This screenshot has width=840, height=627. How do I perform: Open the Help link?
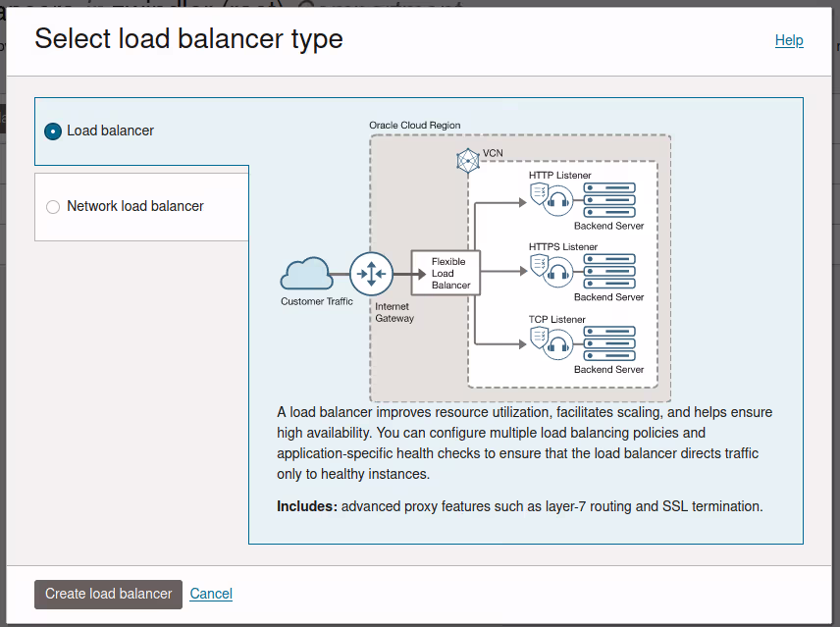pos(789,40)
